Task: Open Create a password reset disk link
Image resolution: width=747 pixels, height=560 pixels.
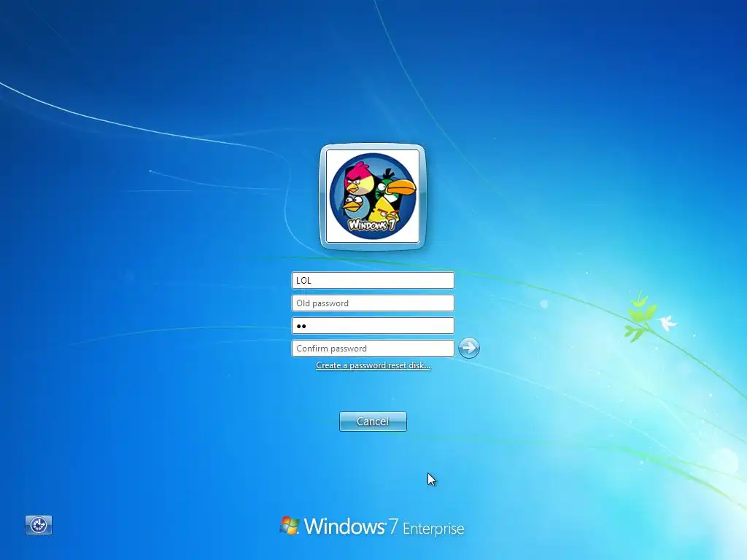Action: pos(373,365)
